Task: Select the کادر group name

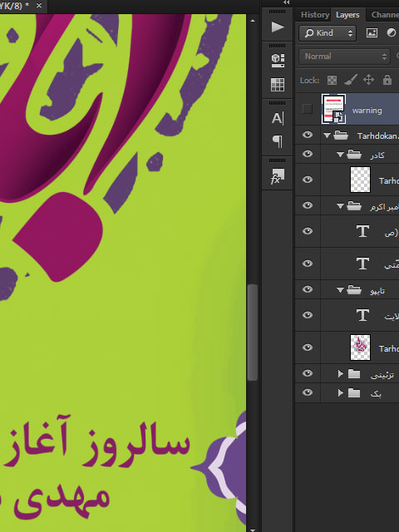Action: point(377,155)
